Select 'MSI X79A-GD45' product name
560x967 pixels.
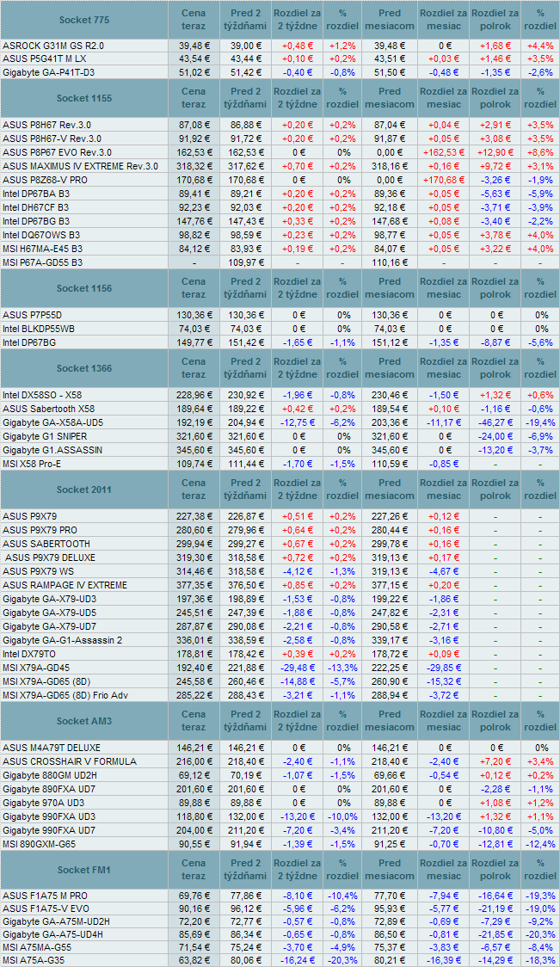[36, 668]
